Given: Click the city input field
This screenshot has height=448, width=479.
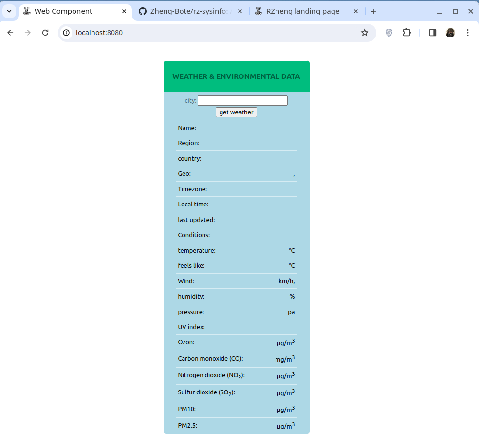Looking at the screenshot, I should point(242,100).
